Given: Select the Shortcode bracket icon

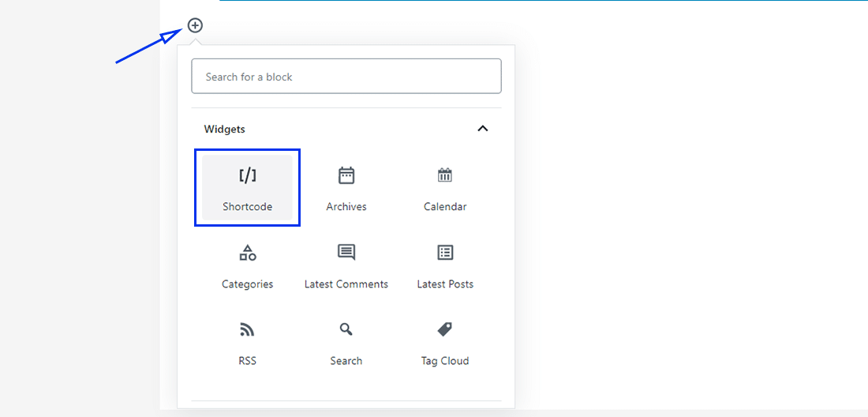Looking at the screenshot, I should (x=248, y=175).
